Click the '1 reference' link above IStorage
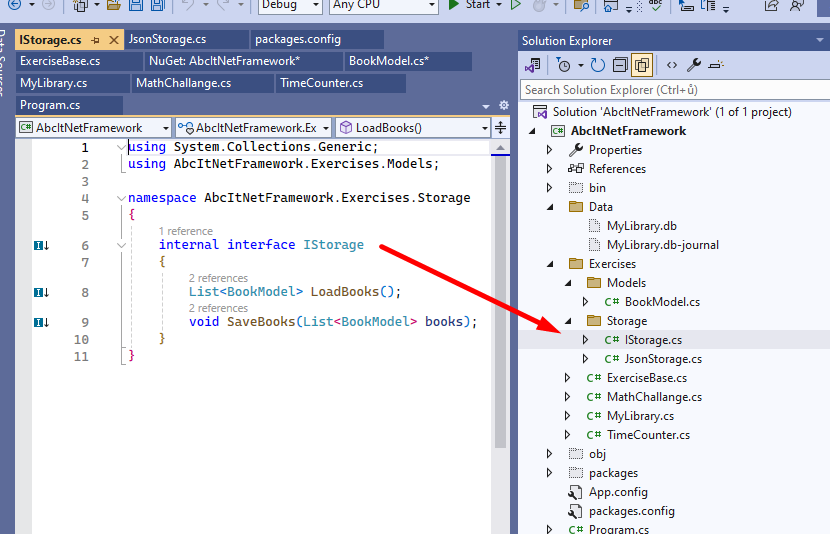 [185, 231]
